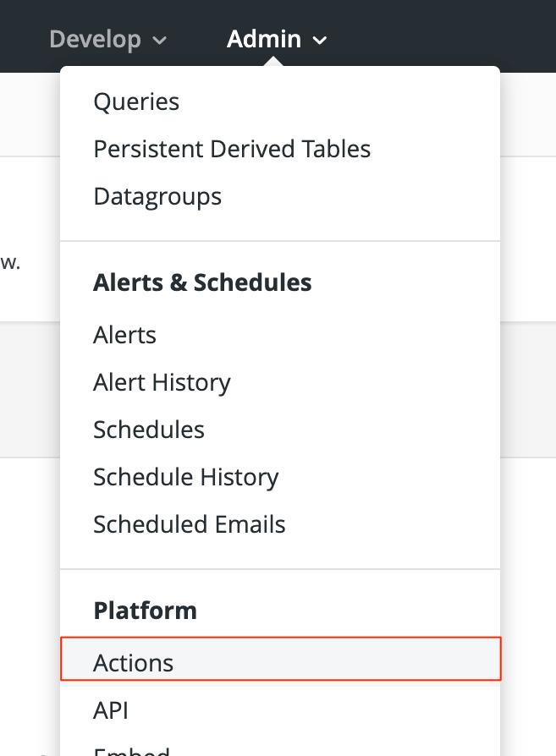
Task: Click the truncated "w." text at left
Action: coord(10,263)
